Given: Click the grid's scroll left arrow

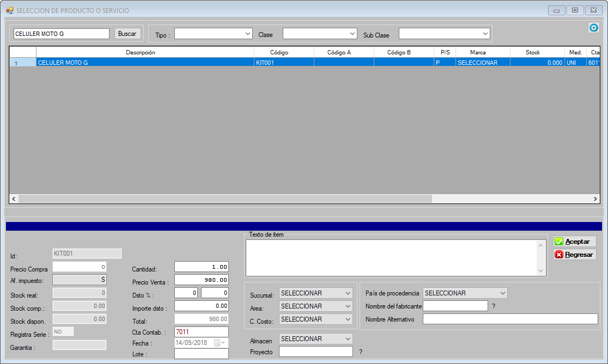Looking at the screenshot, I should (14, 199).
